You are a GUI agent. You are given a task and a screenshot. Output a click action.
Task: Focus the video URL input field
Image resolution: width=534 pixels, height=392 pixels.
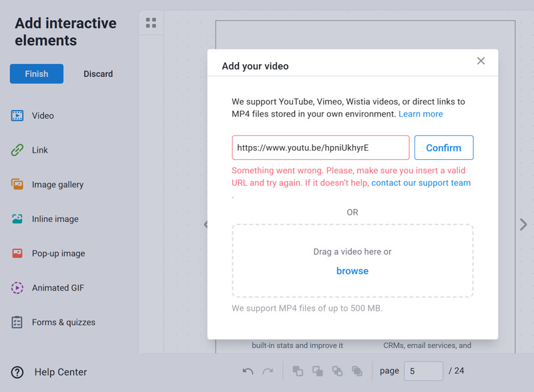click(x=320, y=148)
